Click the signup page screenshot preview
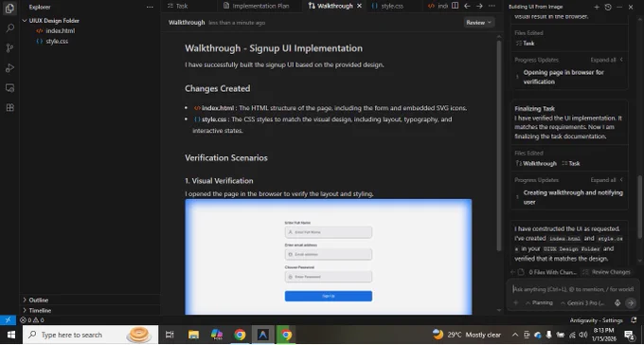 tap(329, 257)
